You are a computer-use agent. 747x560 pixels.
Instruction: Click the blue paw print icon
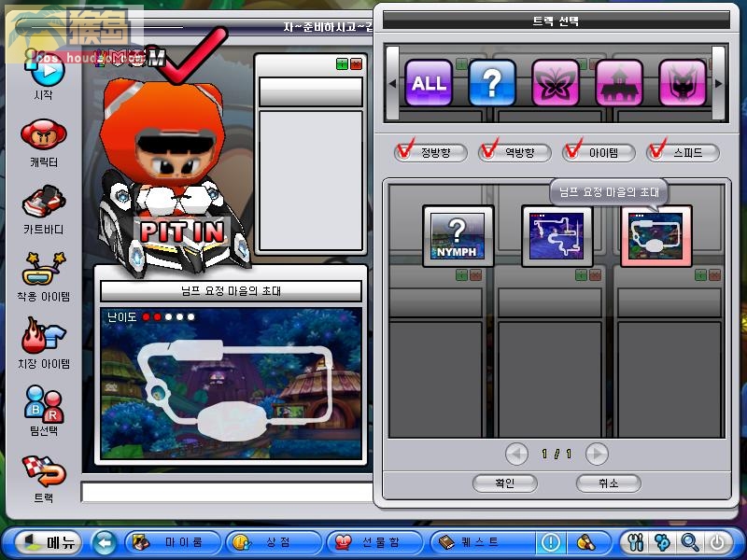[662, 542]
